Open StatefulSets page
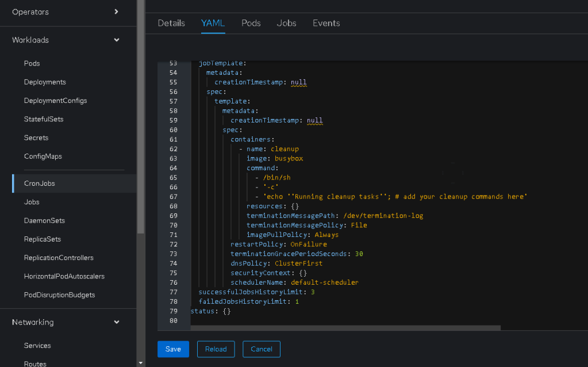 (44, 119)
